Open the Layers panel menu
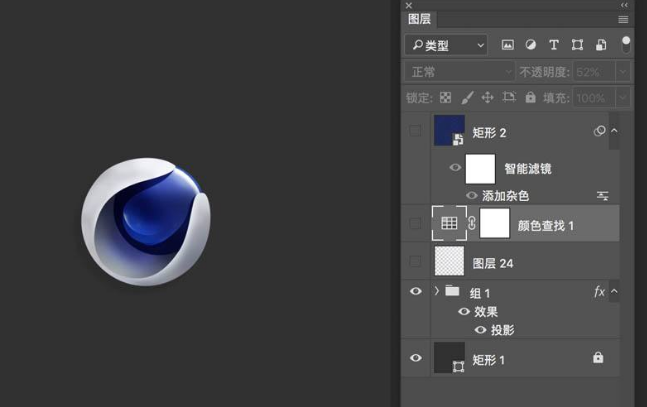The width and height of the screenshot is (647, 407). pos(623,19)
